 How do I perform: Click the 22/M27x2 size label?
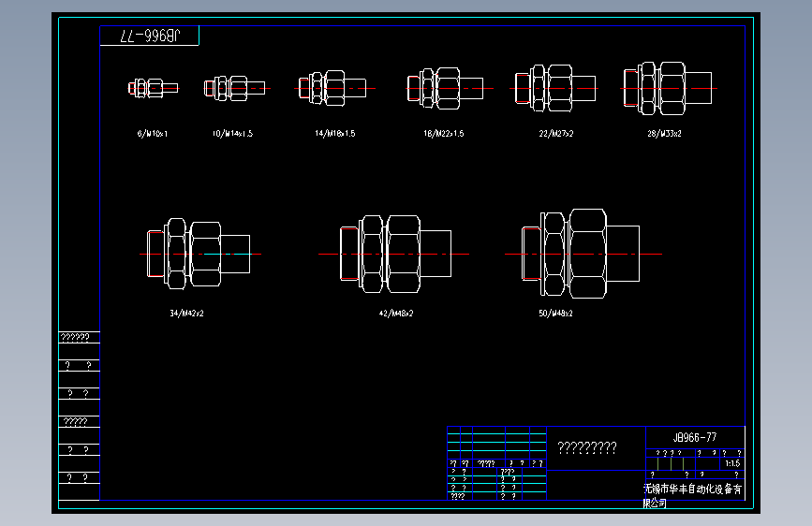[556, 134]
